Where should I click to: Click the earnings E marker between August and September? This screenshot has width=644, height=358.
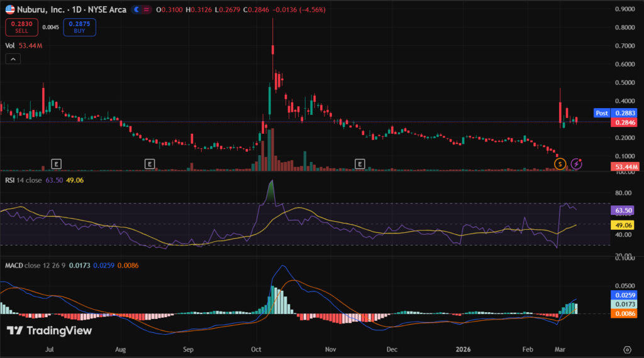pyautogui.click(x=150, y=164)
